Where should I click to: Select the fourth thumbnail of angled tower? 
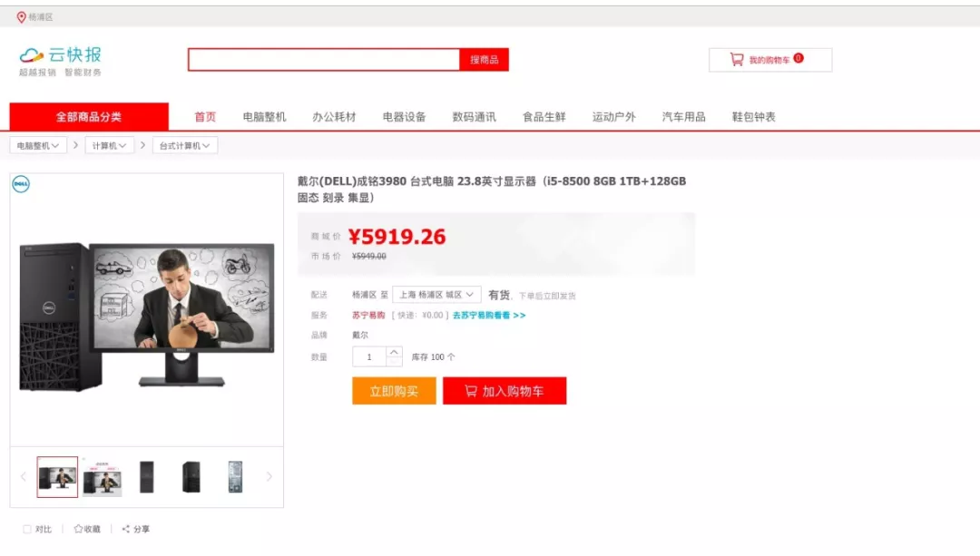(191, 477)
